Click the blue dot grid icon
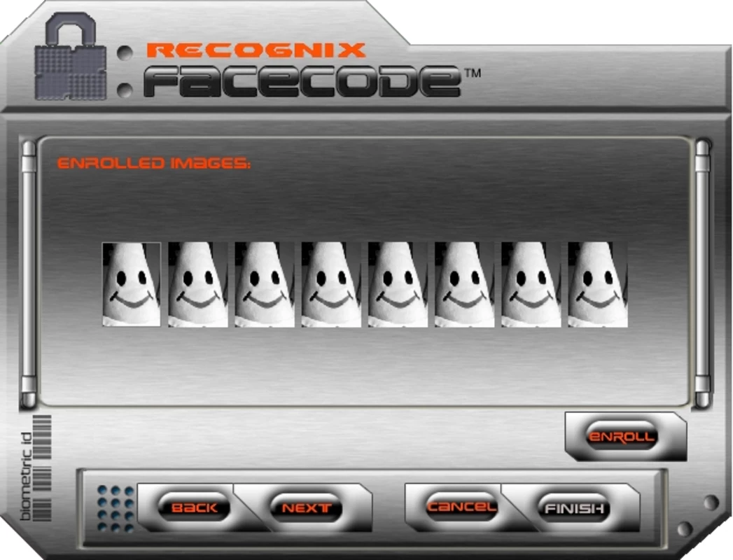 click(x=116, y=508)
